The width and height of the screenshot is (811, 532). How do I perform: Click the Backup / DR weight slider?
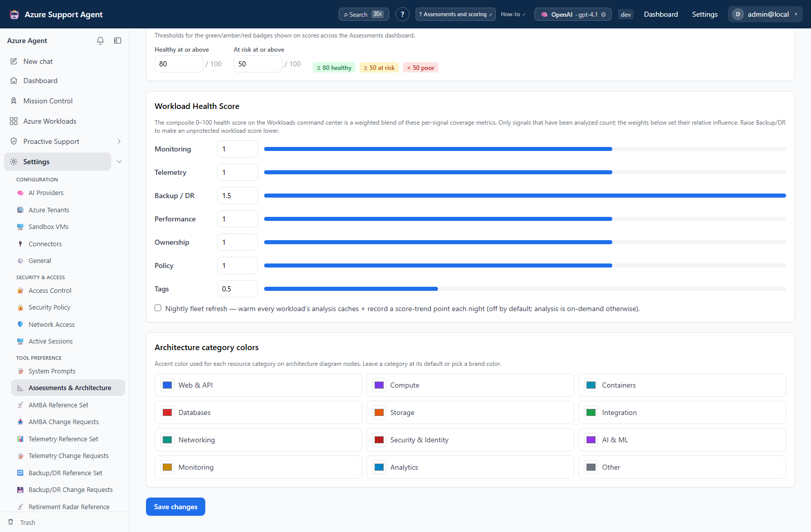click(x=525, y=196)
